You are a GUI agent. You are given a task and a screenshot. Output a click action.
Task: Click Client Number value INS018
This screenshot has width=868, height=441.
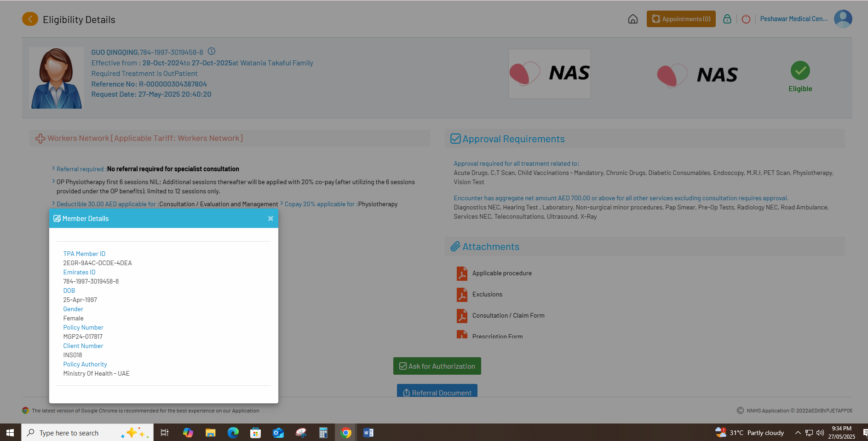[73, 355]
